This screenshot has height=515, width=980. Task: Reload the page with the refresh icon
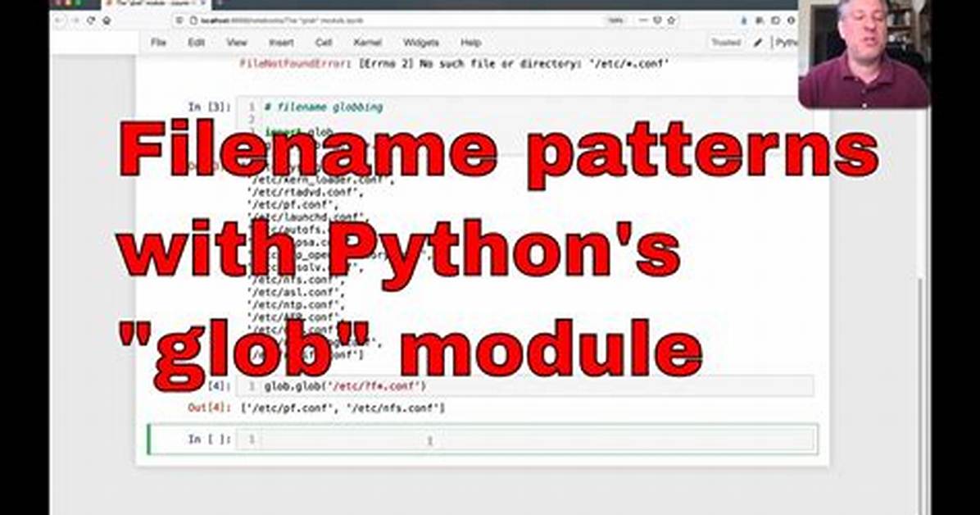tap(91, 20)
